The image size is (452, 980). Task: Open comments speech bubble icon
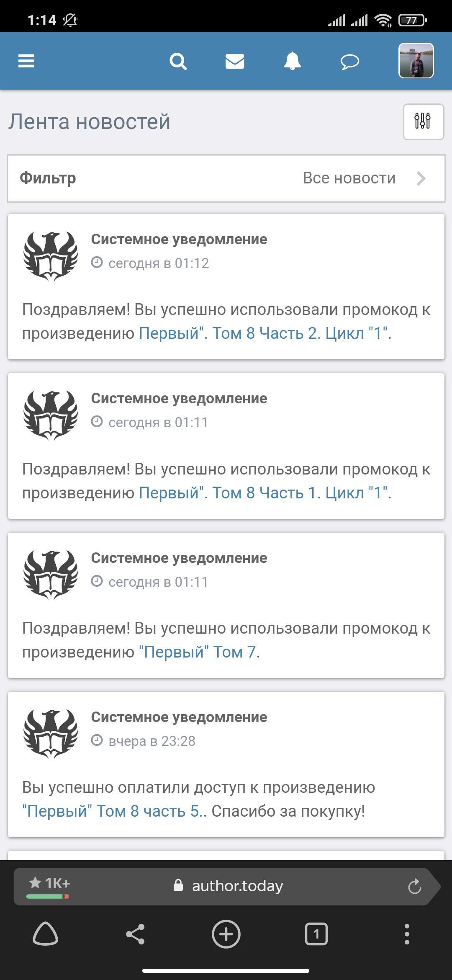tap(349, 62)
